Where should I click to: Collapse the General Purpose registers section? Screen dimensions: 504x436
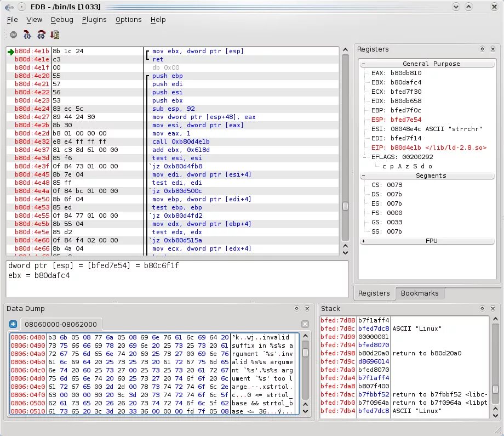click(363, 64)
